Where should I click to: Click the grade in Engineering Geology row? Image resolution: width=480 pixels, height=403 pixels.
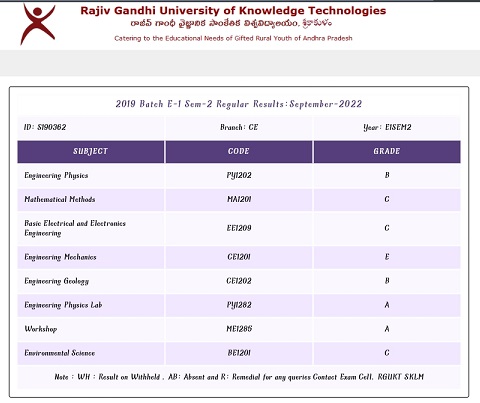click(x=387, y=281)
